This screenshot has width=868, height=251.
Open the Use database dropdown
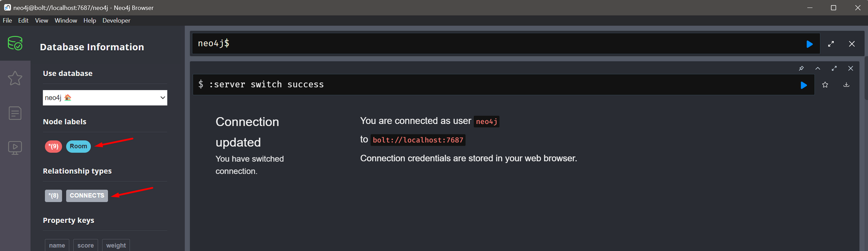[x=105, y=98]
